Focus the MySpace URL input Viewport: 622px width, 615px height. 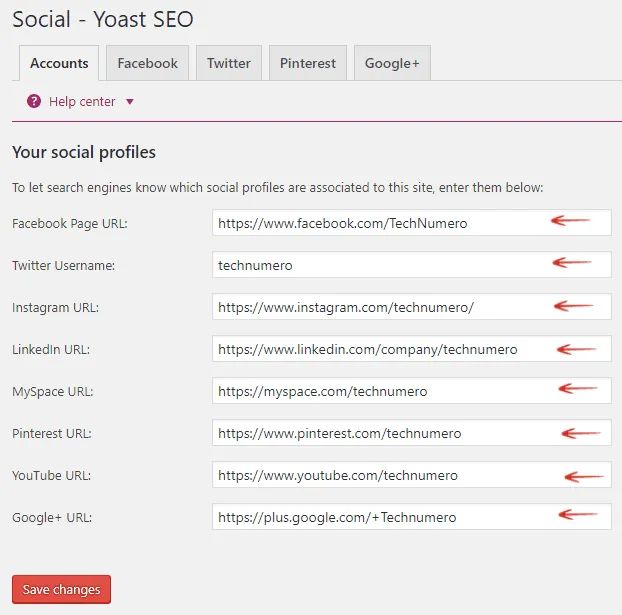pyautogui.click(x=412, y=391)
